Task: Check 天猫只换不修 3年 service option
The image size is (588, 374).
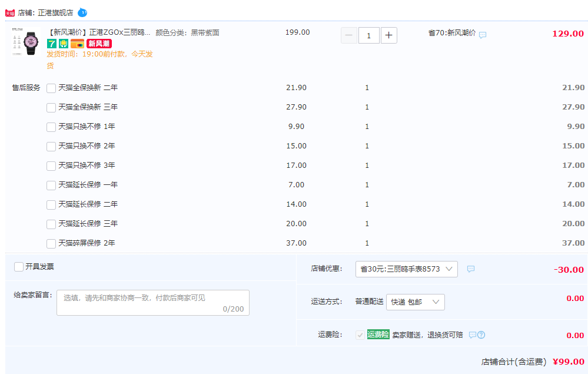Action: [x=51, y=166]
